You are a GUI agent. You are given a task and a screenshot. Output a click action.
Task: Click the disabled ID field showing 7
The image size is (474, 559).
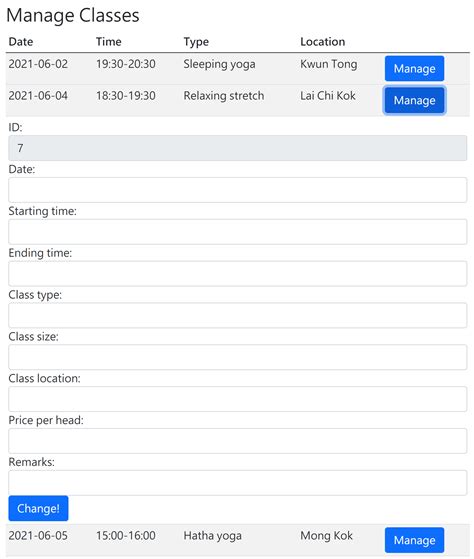(x=237, y=148)
